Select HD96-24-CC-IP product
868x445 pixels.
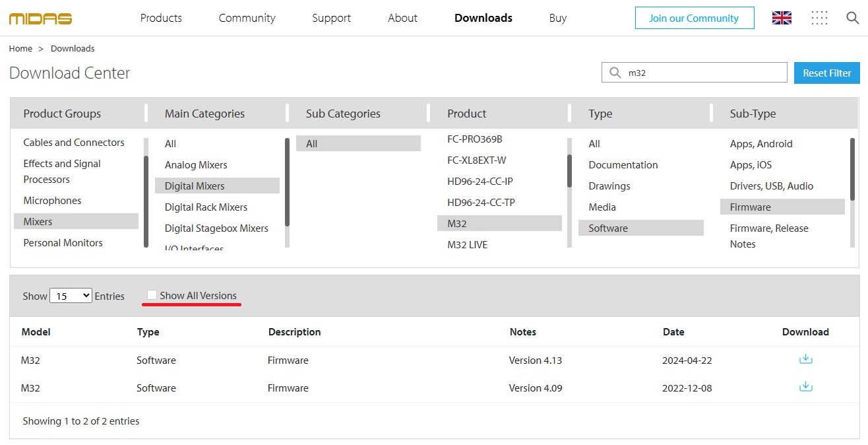pos(480,181)
